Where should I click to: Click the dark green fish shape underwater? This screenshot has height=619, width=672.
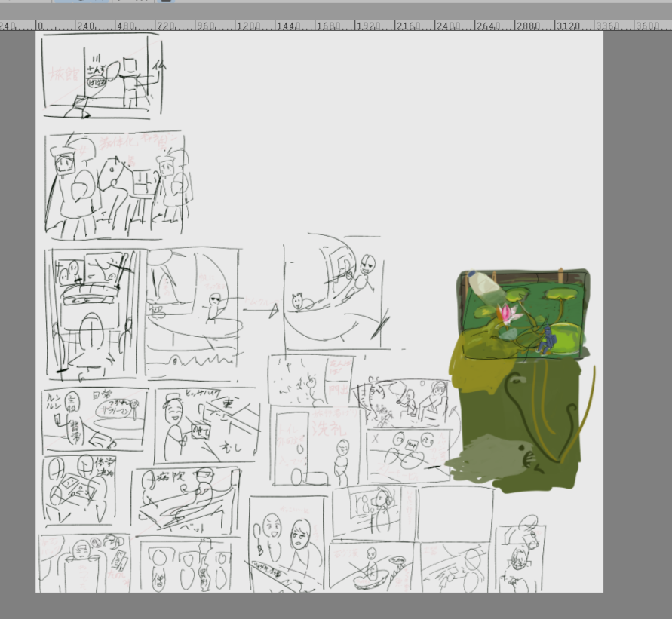(x=491, y=459)
